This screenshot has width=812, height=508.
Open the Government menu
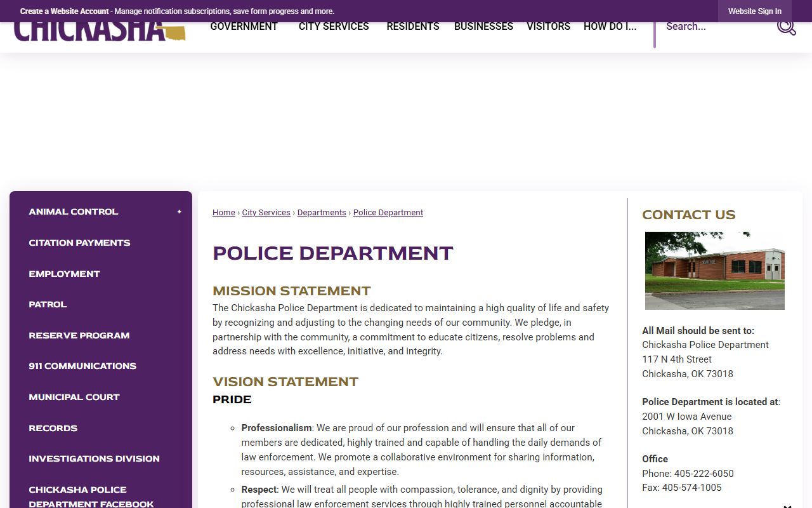coord(244,26)
